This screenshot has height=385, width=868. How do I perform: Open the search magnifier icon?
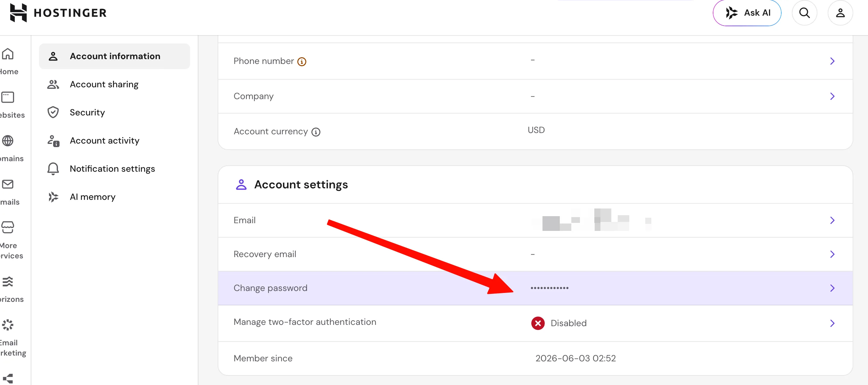804,13
